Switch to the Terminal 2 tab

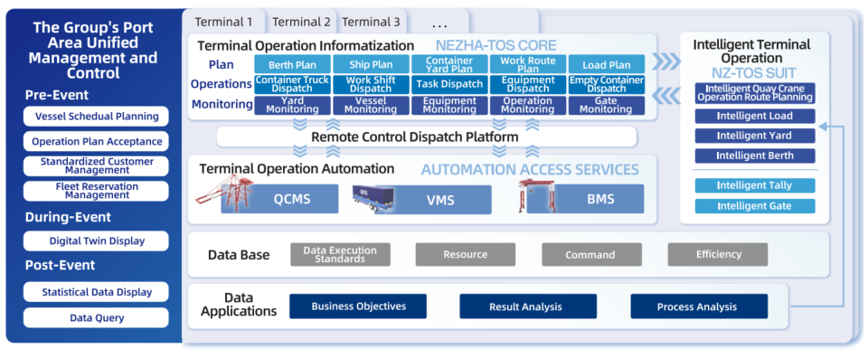pyautogui.click(x=301, y=23)
